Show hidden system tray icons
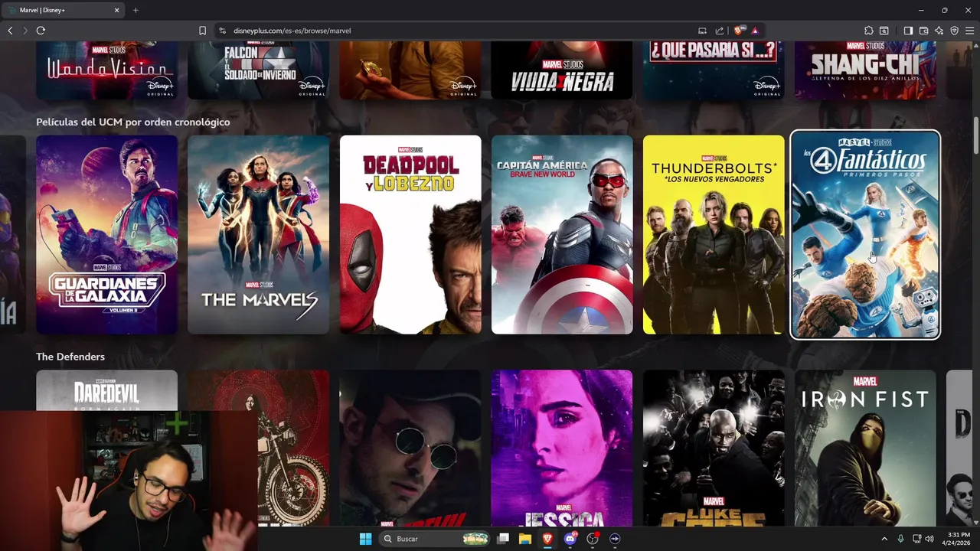The image size is (980, 551). pyautogui.click(x=884, y=539)
